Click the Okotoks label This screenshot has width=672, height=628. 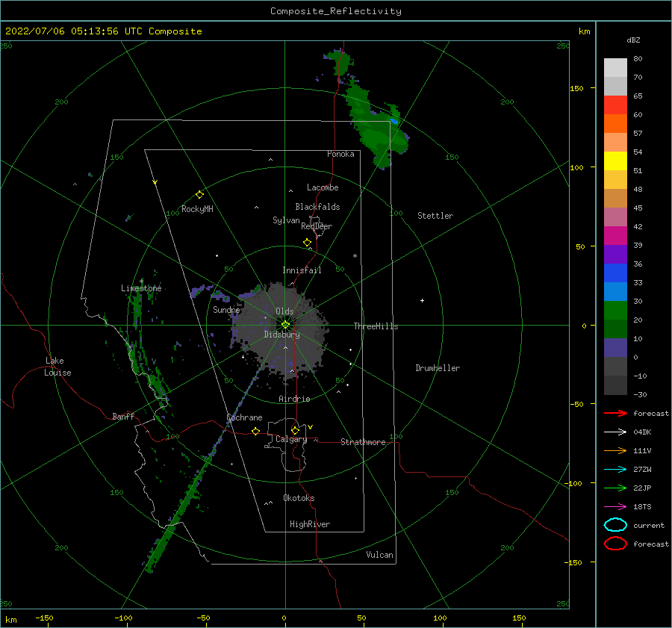click(x=299, y=498)
